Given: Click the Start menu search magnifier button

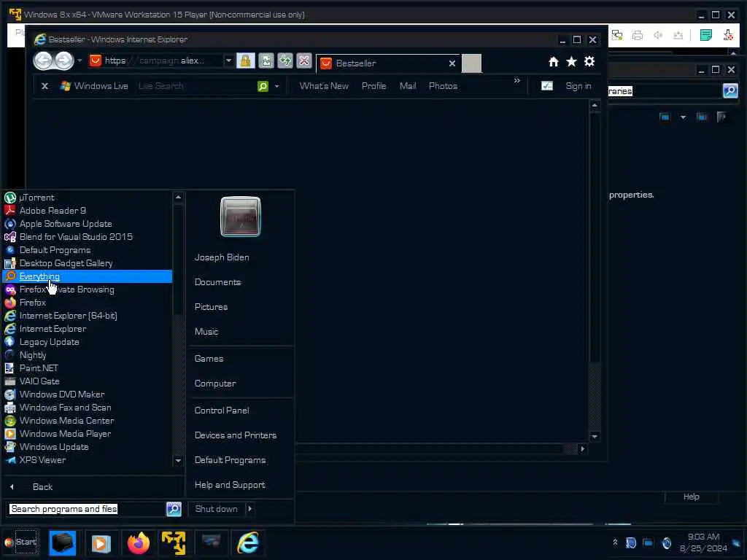Looking at the screenshot, I should click(x=174, y=509).
